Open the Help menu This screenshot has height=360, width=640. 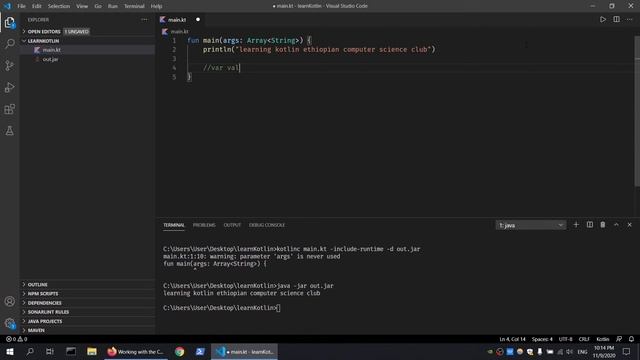pyautogui.click(x=156, y=6)
